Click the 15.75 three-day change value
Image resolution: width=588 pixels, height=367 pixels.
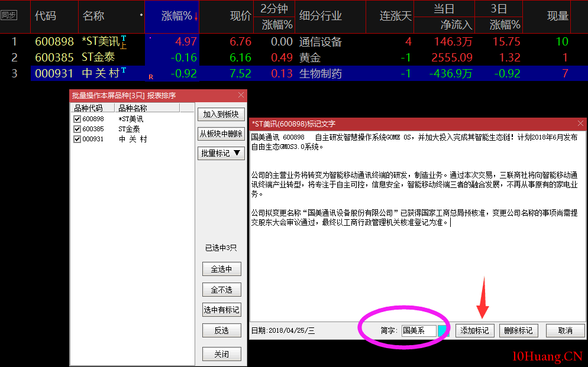point(506,41)
